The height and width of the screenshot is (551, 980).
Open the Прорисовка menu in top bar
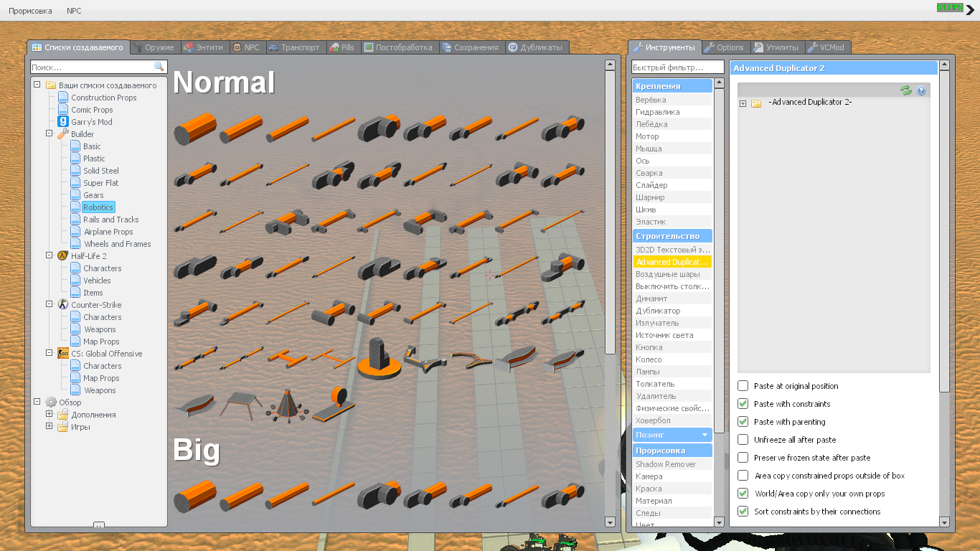coord(30,11)
